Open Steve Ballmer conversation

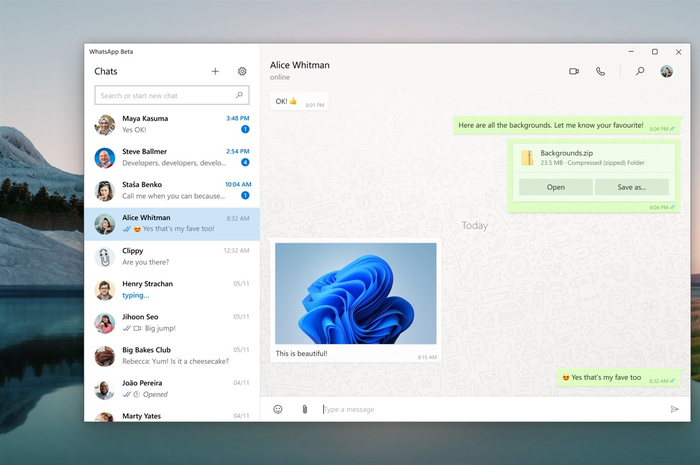click(x=172, y=158)
